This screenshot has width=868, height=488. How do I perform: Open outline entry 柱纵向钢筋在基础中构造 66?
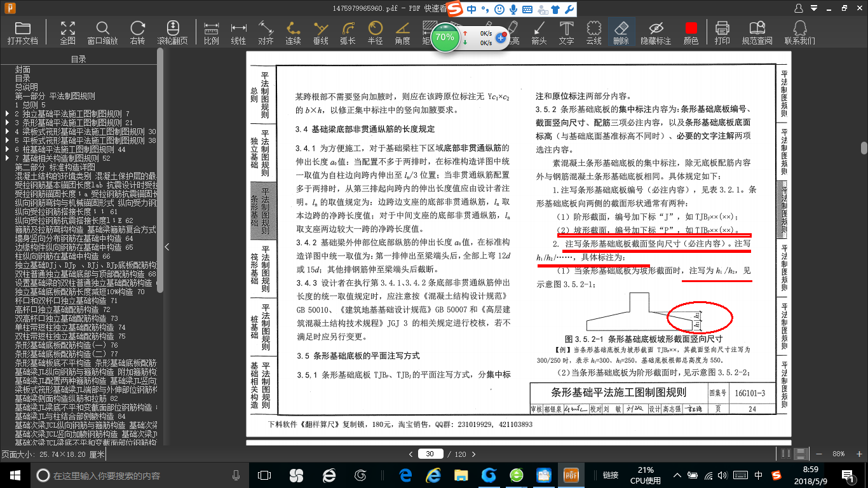[62, 256]
